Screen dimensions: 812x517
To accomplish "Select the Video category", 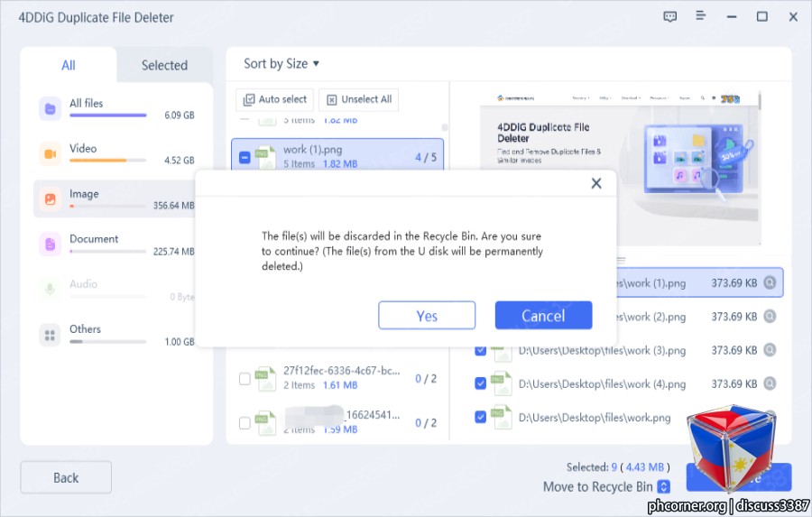I will click(x=118, y=154).
